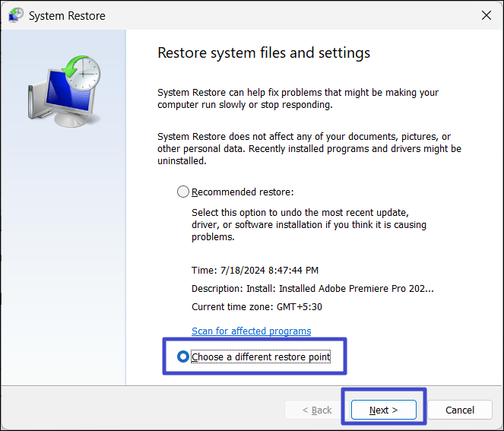Open Scan for affected programs link
The image size is (504, 431).
pos(252,331)
